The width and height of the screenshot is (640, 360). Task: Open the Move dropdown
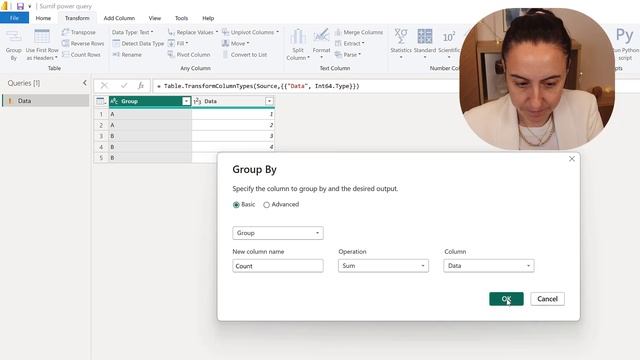pos(236,43)
